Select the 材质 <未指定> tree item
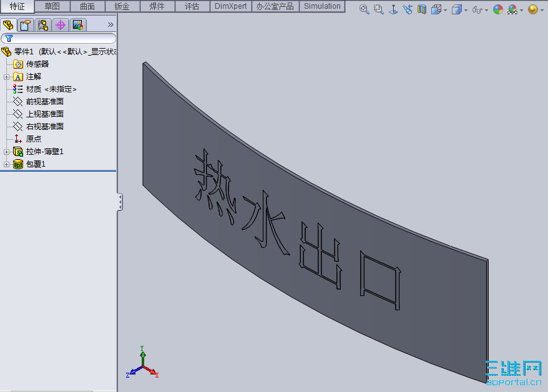 point(51,89)
